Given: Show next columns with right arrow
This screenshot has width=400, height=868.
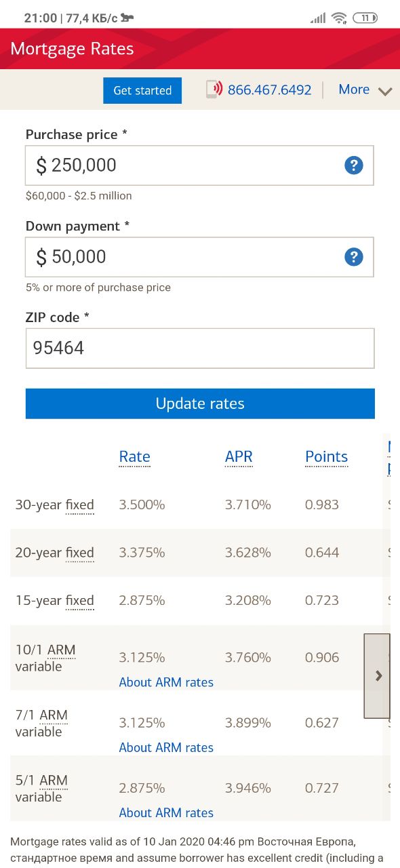Looking at the screenshot, I should (x=378, y=676).
